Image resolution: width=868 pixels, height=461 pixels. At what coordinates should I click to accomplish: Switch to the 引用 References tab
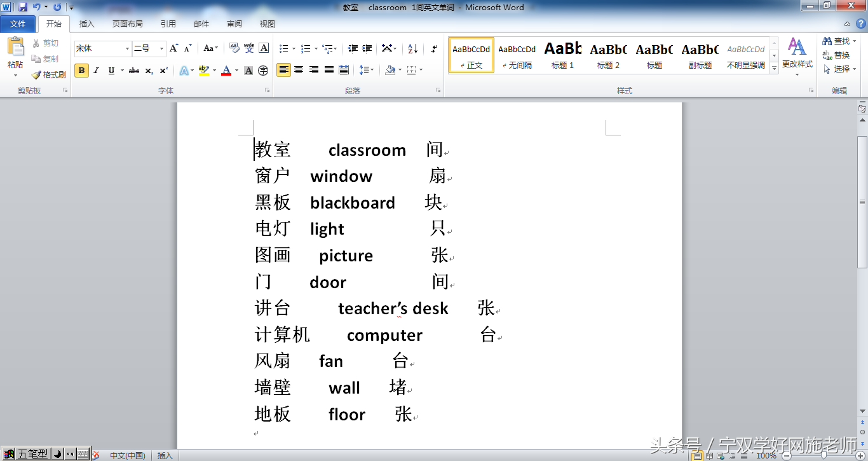(168, 24)
